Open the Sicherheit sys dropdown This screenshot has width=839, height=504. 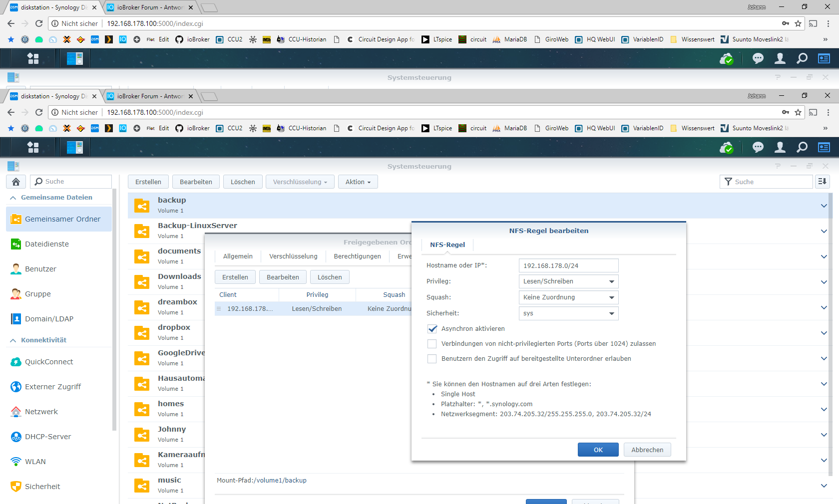568,313
